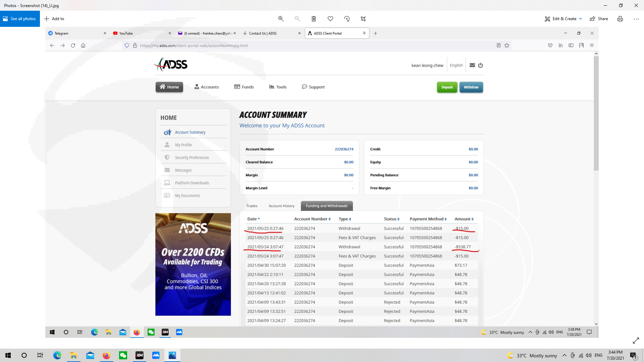The width and height of the screenshot is (644, 362).
Task: Click the browser back arrow
Action: (x=52, y=46)
